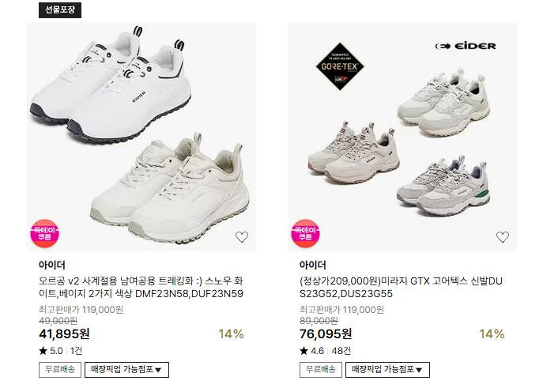The height and width of the screenshot is (392, 543).
Task: Toggle wishlist heart on 미라지 GTX shoes
Action: tap(503, 237)
